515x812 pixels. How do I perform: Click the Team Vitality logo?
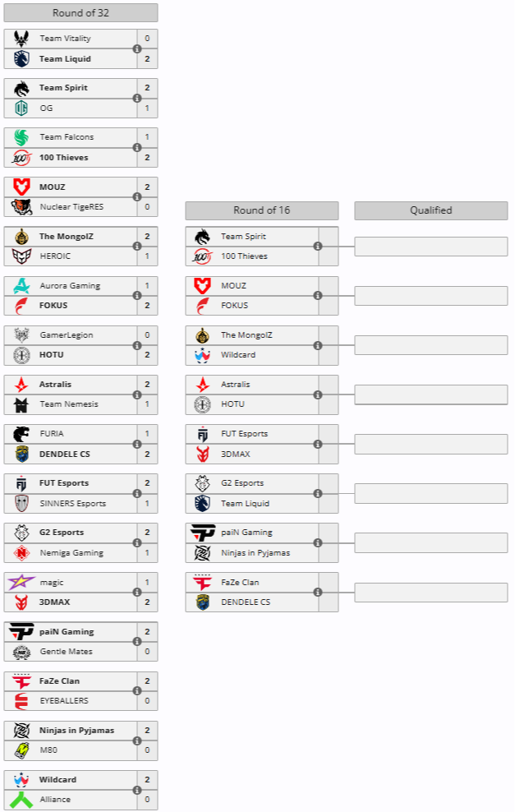coord(21,39)
